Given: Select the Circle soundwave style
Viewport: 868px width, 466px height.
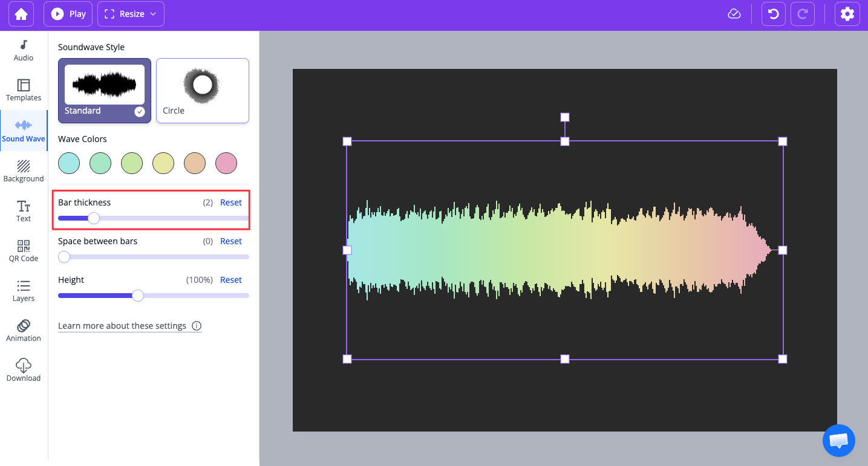Looking at the screenshot, I should pos(202,89).
